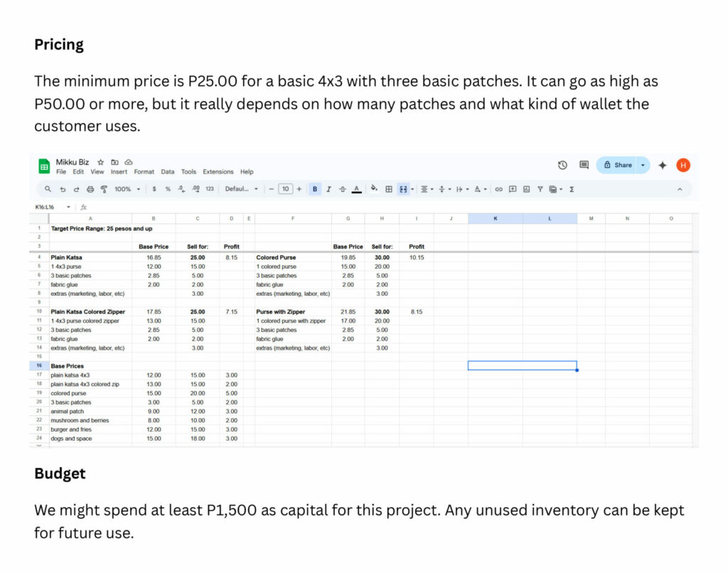Star the Mikku Biz document
The width and height of the screenshot is (728, 573).
click(x=101, y=162)
